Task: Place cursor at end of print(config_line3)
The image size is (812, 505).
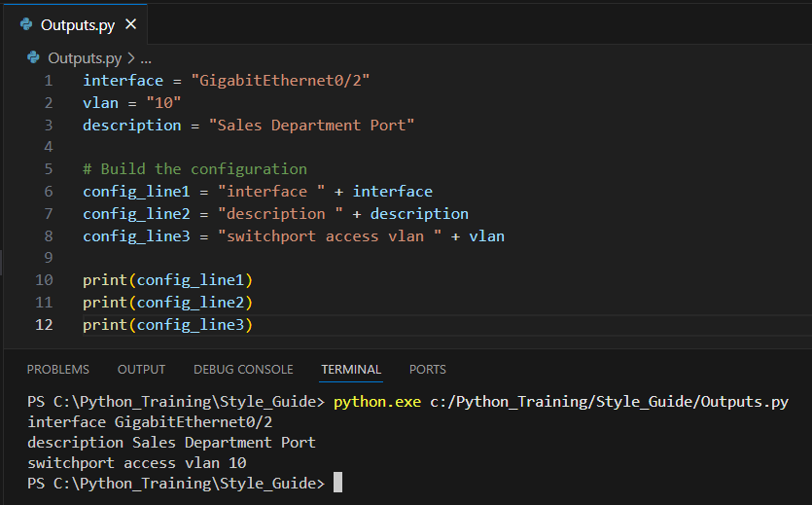Action: pos(253,325)
